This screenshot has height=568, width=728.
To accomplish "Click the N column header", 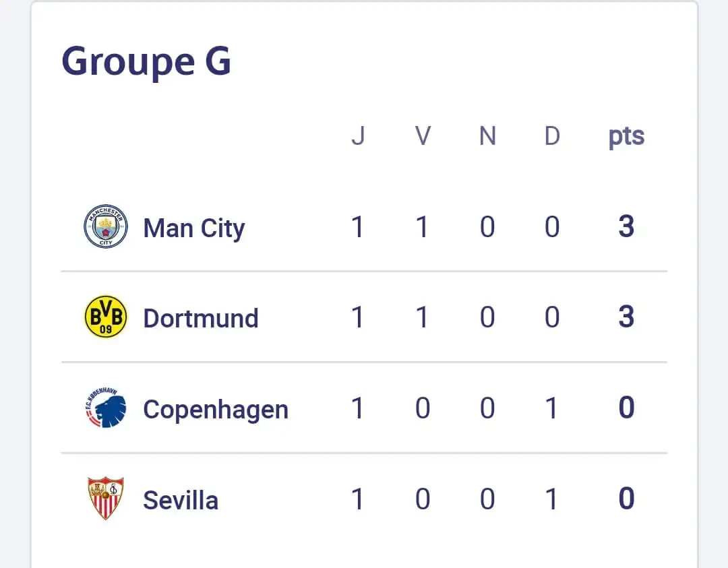I will [x=487, y=136].
